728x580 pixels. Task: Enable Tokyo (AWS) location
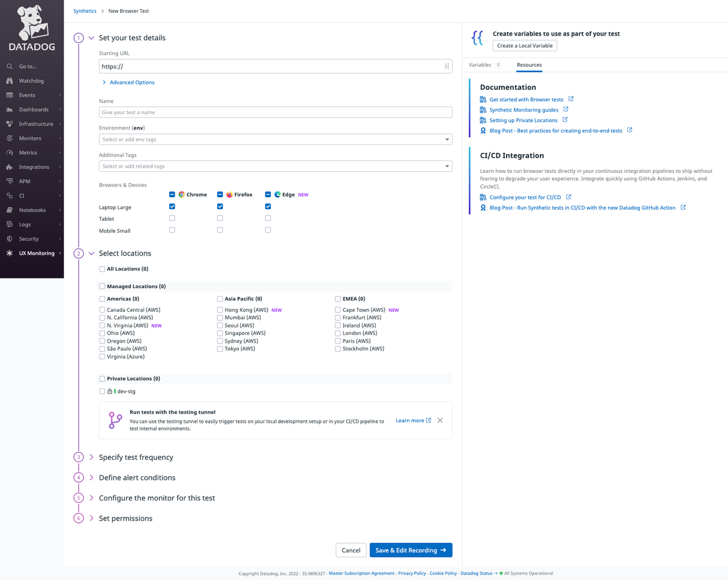click(x=220, y=349)
